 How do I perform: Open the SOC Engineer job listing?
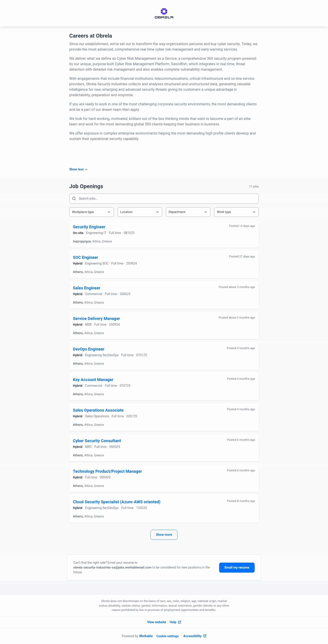pos(85,257)
